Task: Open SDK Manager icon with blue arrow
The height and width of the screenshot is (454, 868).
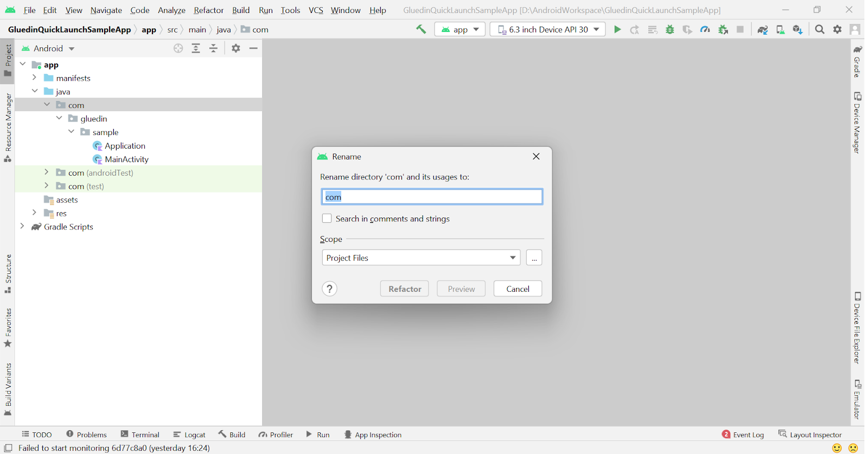Action: [x=797, y=29]
